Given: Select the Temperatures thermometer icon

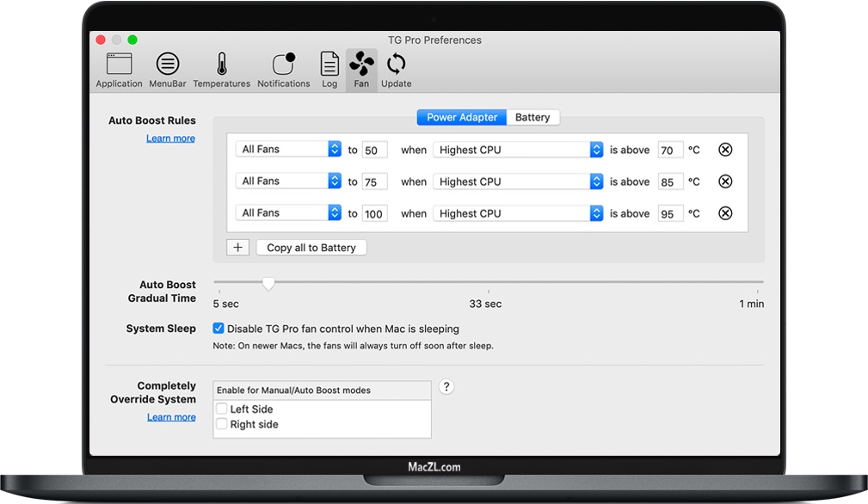Looking at the screenshot, I should [x=221, y=69].
